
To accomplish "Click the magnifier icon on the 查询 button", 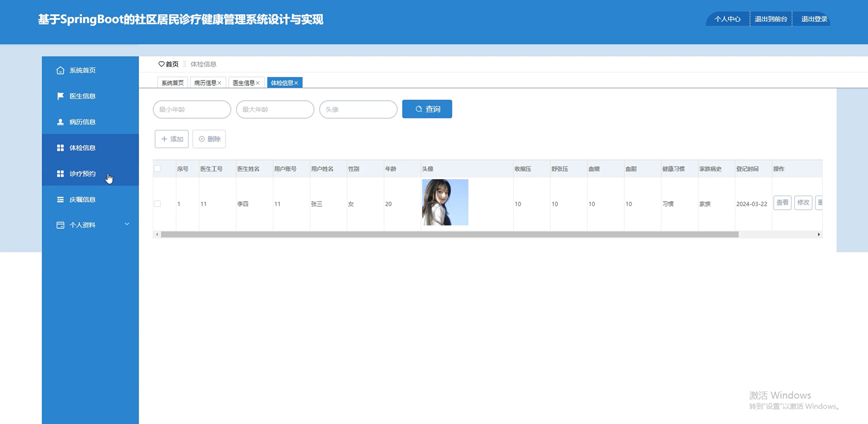I will [x=419, y=109].
